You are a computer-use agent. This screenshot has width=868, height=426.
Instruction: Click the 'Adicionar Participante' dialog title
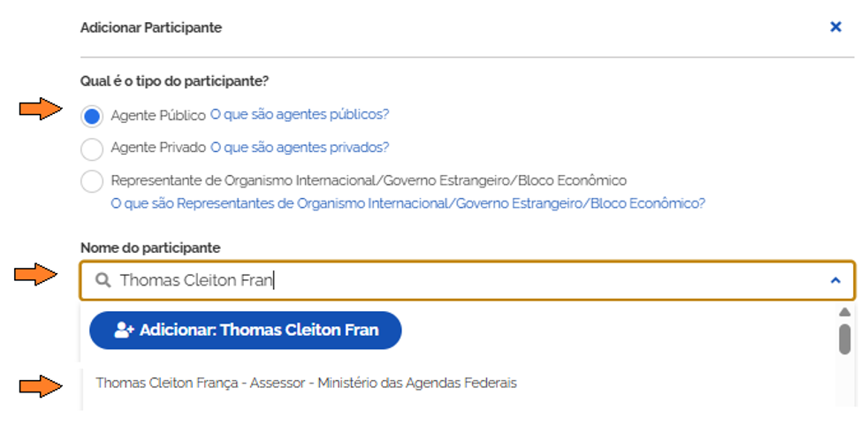coord(151,28)
